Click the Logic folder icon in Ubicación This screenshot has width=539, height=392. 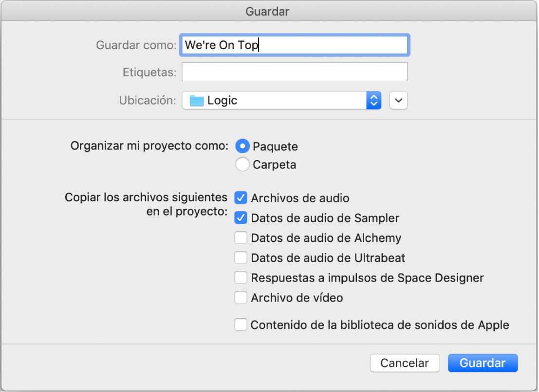196,101
